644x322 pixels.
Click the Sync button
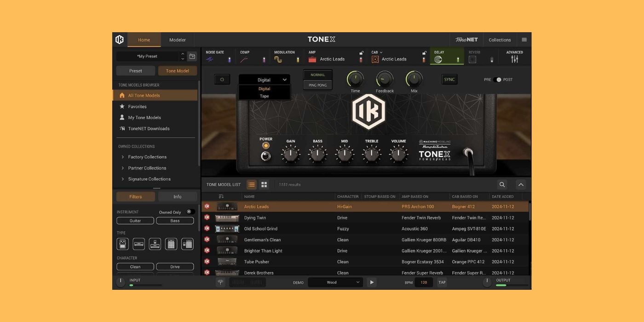tap(449, 79)
